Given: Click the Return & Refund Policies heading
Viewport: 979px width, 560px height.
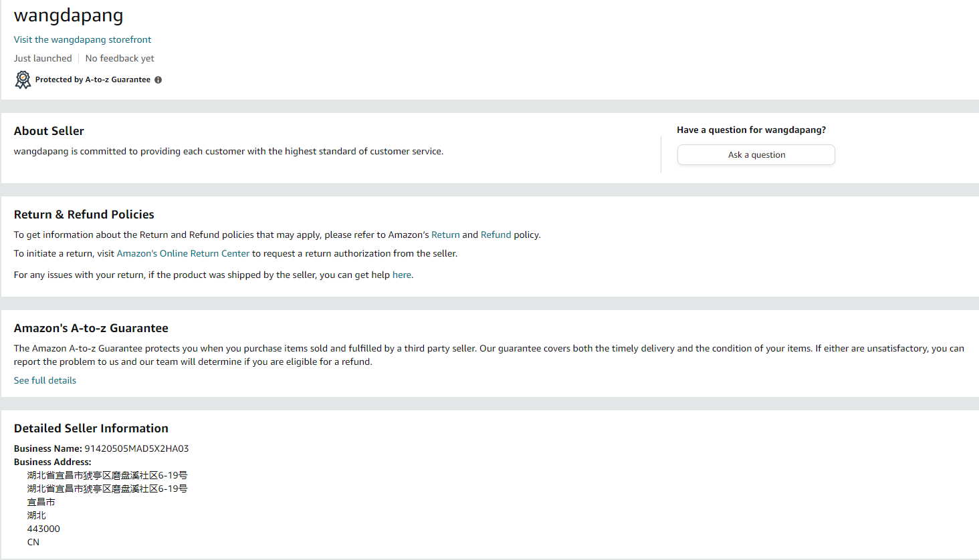Looking at the screenshot, I should (84, 215).
